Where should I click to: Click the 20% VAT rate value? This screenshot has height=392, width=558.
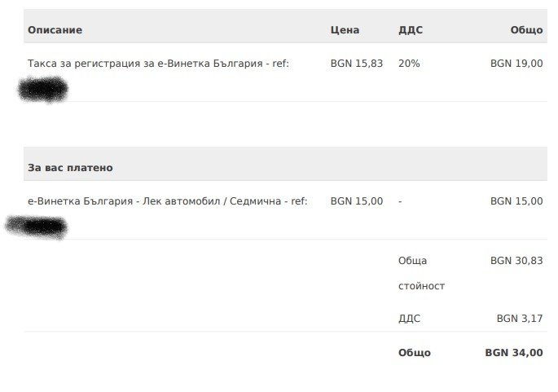(409, 63)
